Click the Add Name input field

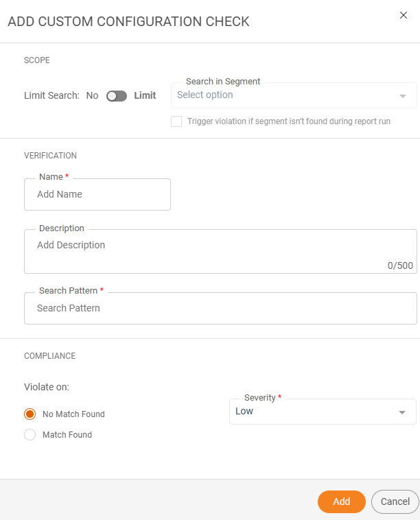point(97,195)
